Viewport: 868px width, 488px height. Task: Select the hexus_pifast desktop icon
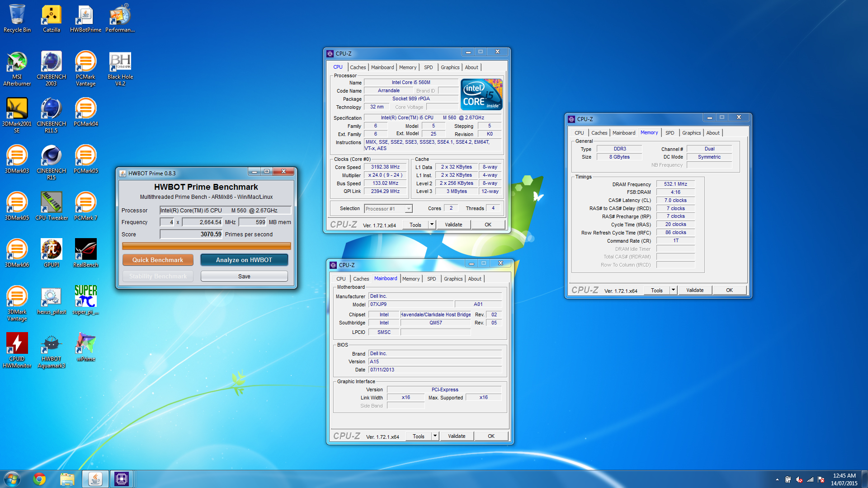tap(52, 300)
